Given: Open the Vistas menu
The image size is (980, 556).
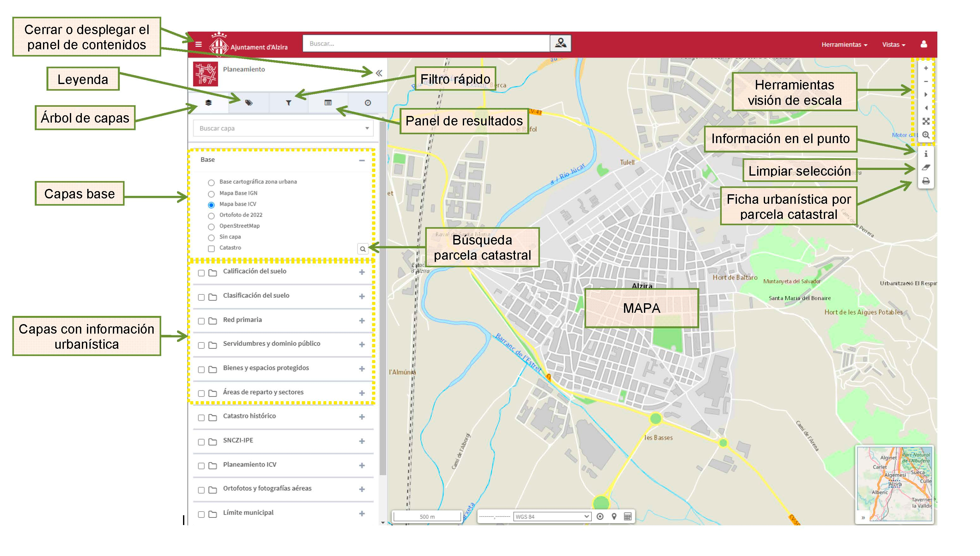Looking at the screenshot, I should pyautogui.click(x=893, y=45).
